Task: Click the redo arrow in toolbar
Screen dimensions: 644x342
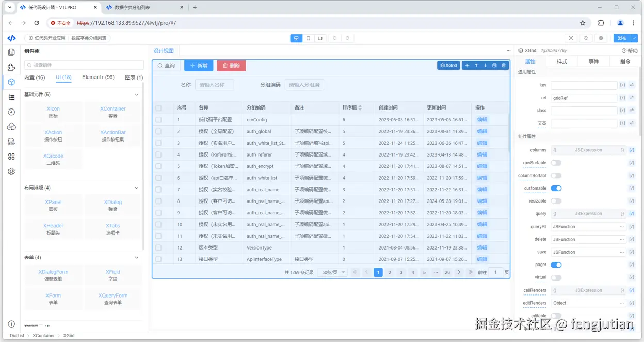Action: click(348, 38)
